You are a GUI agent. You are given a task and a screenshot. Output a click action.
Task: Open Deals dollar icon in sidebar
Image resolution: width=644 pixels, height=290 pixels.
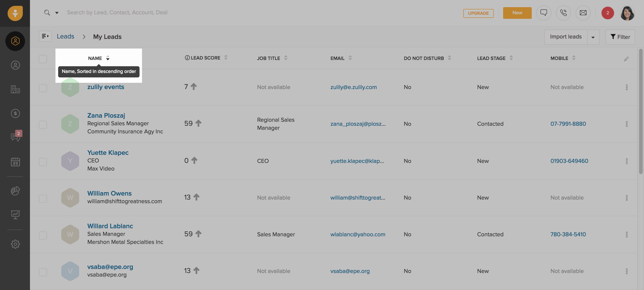click(x=15, y=114)
